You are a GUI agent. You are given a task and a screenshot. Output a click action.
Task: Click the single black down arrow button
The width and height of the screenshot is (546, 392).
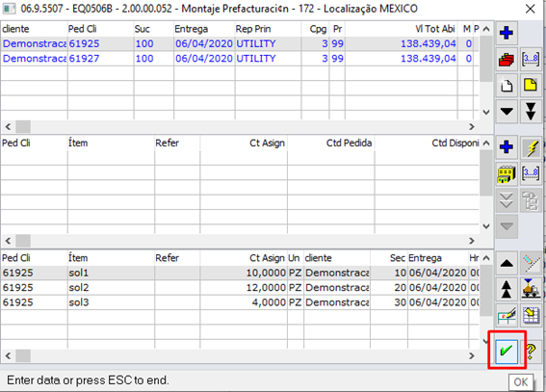coord(507,112)
